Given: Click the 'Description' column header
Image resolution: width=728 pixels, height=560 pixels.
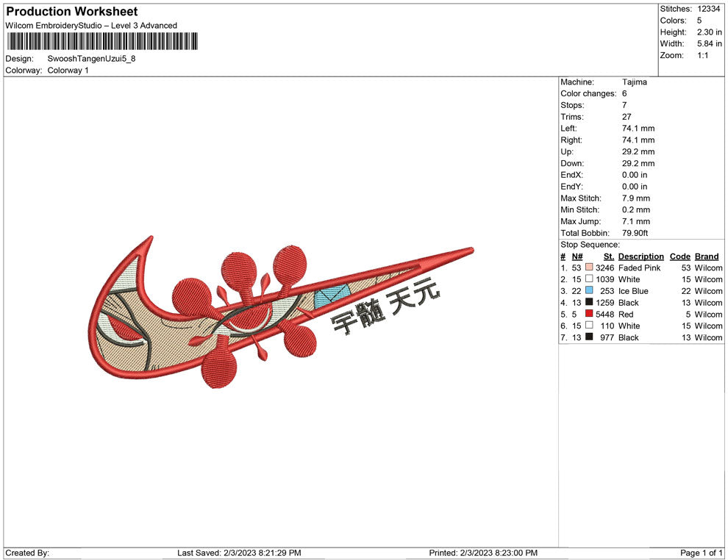Looking at the screenshot, I should pyautogui.click(x=641, y=256).
